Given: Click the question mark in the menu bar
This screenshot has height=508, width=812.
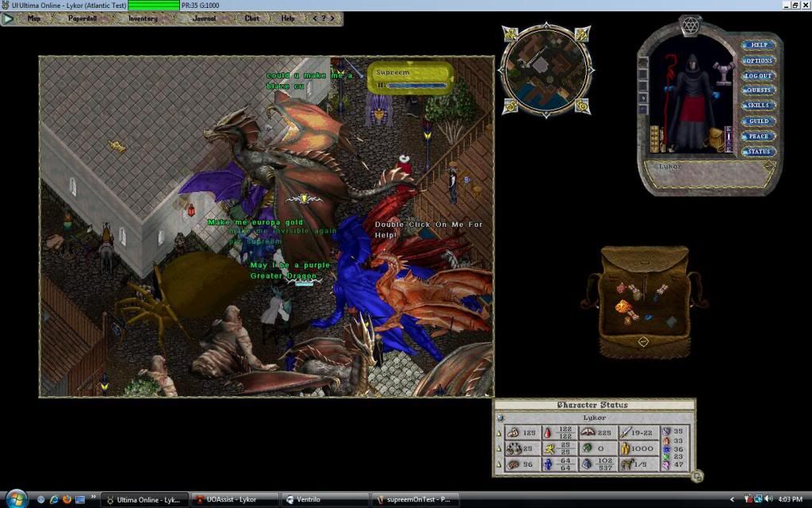Looking at the screenshot, I should tap(324, 18).
